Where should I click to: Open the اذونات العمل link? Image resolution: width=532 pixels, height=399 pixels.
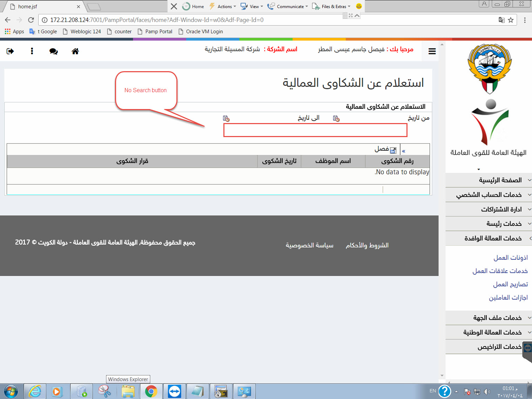pos(511,258)
